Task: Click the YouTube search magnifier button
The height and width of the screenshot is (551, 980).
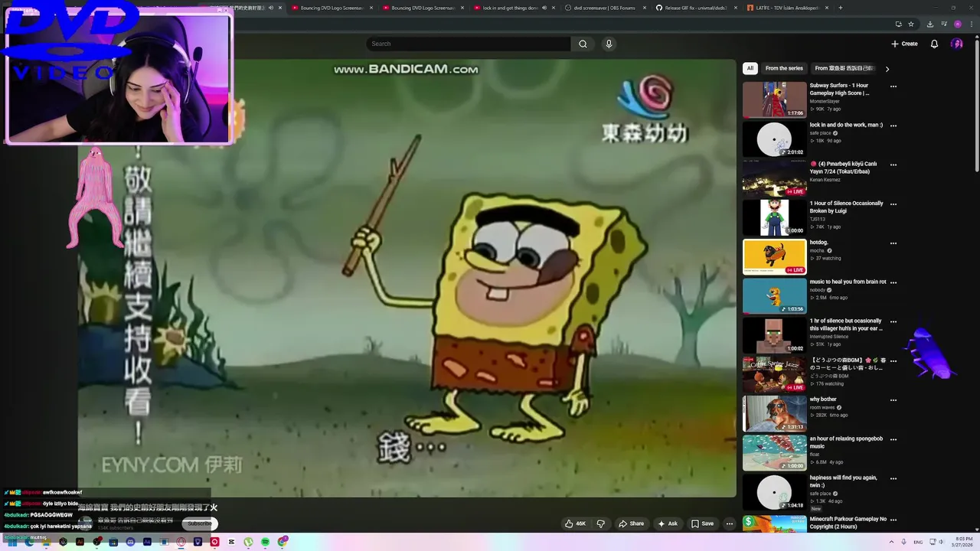Action: (x=583, y=44)
